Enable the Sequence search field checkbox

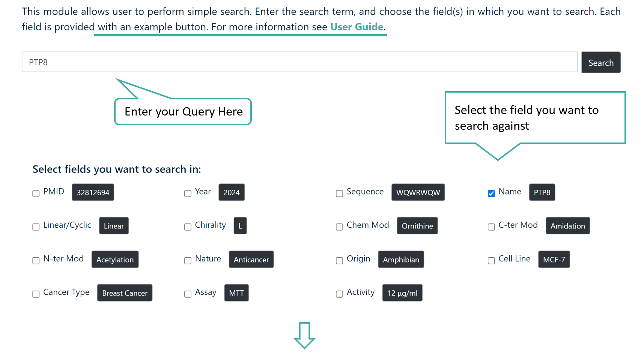point(339,193)
